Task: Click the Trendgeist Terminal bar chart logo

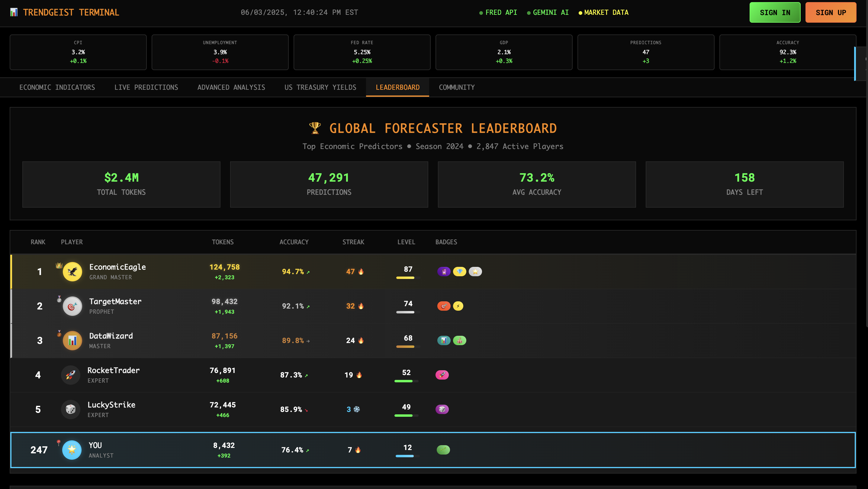Action: 14,12
